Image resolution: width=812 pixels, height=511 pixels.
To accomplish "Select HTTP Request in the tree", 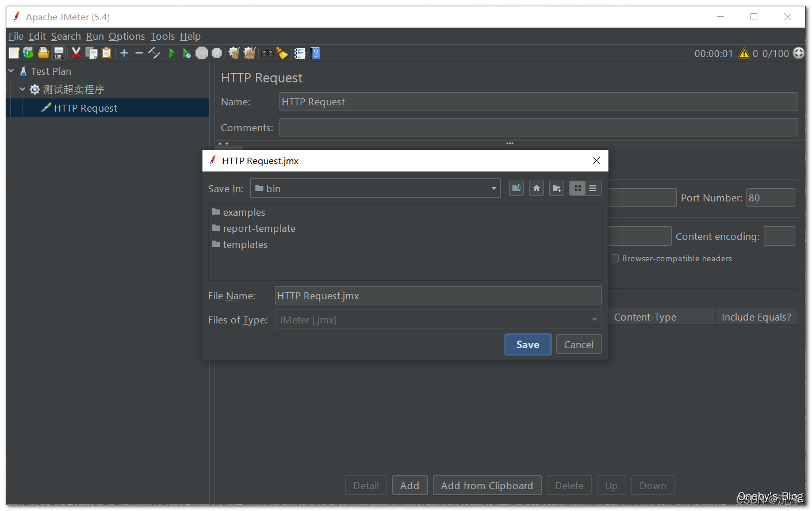I will tap(85, 108).
